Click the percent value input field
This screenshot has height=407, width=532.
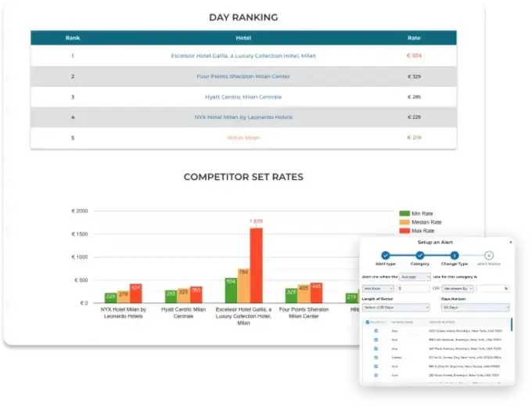(493, 289)
